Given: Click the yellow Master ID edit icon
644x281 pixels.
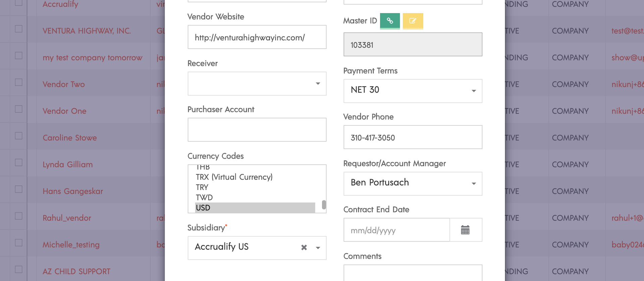Looking at the screenshot, I should point(413,21).
